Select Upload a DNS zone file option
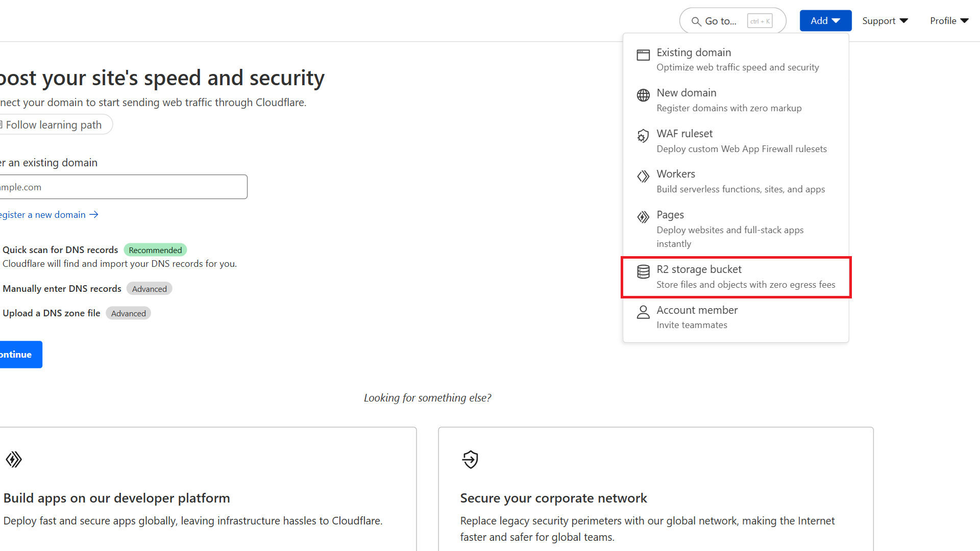 click(x=52, y=313)
